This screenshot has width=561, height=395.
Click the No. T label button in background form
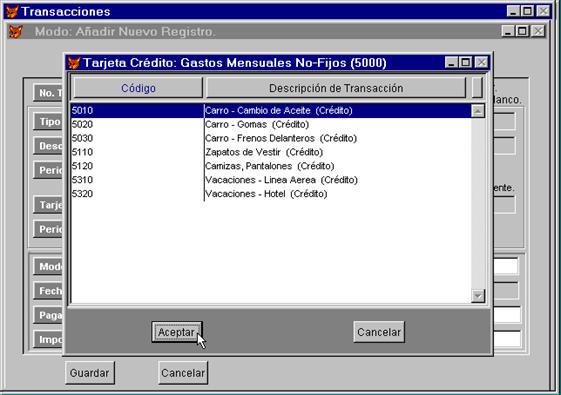point(48,93)
